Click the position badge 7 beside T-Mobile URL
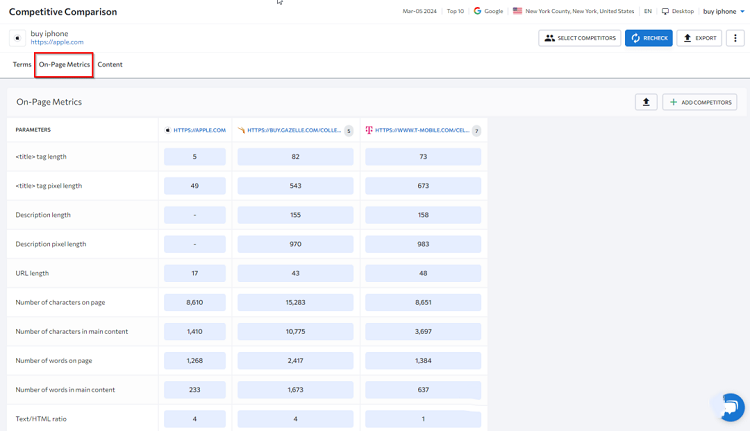 476,131
